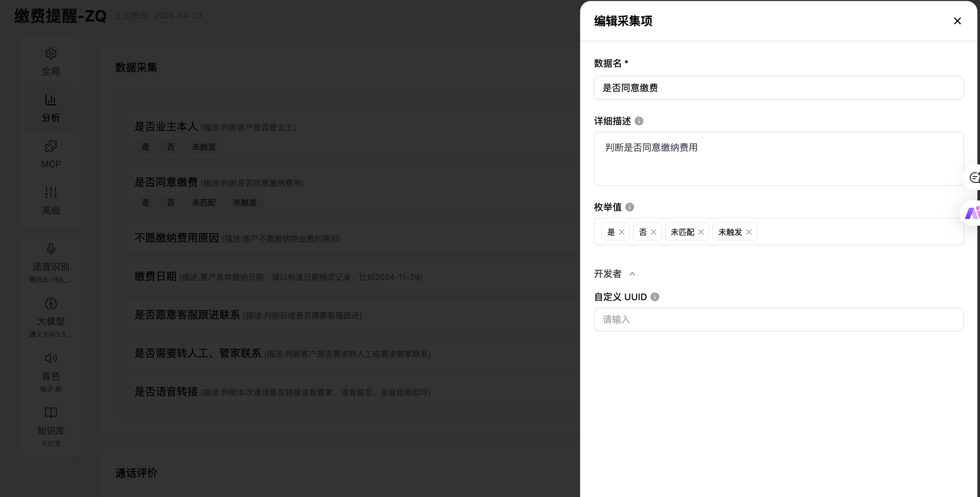Click the 数据名 input field
Image resolution: width=980 pixels, height=497 pixels.
(x=778, y=88)
